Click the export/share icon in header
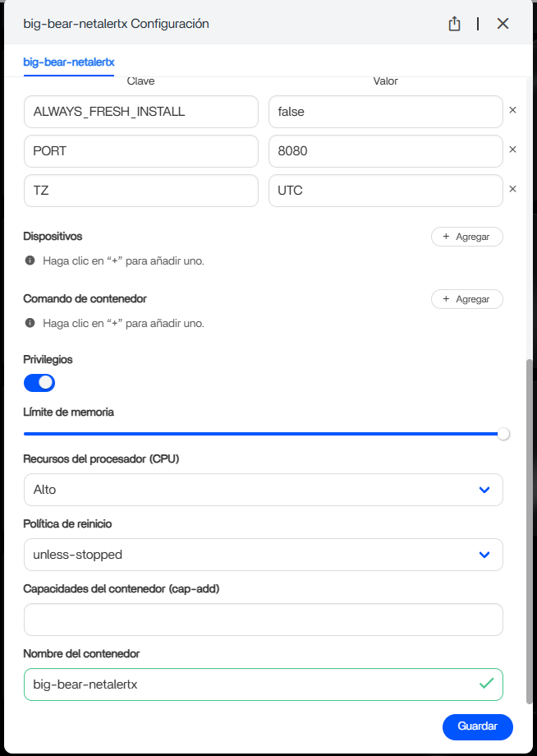 (455, 24)
